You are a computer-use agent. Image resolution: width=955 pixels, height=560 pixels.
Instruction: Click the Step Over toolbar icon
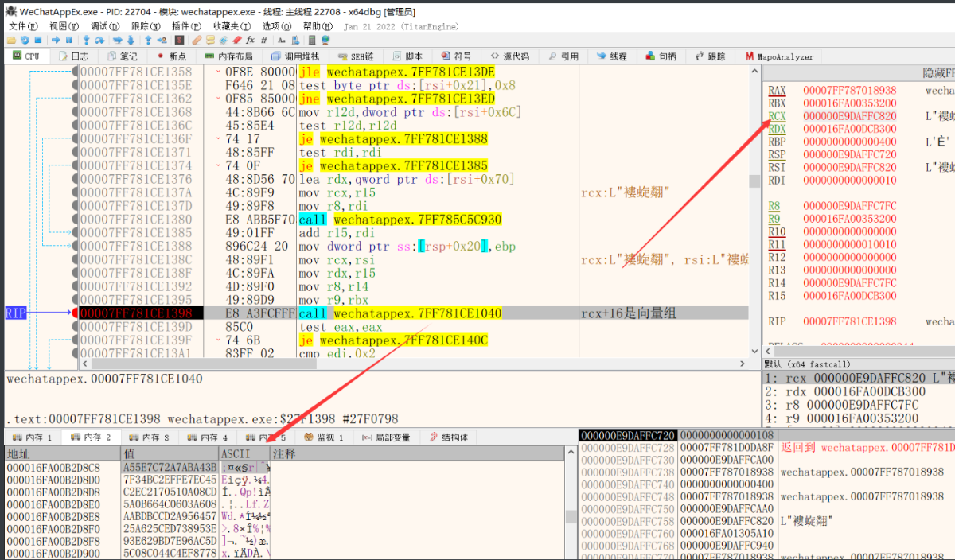(x=99, y=40)
